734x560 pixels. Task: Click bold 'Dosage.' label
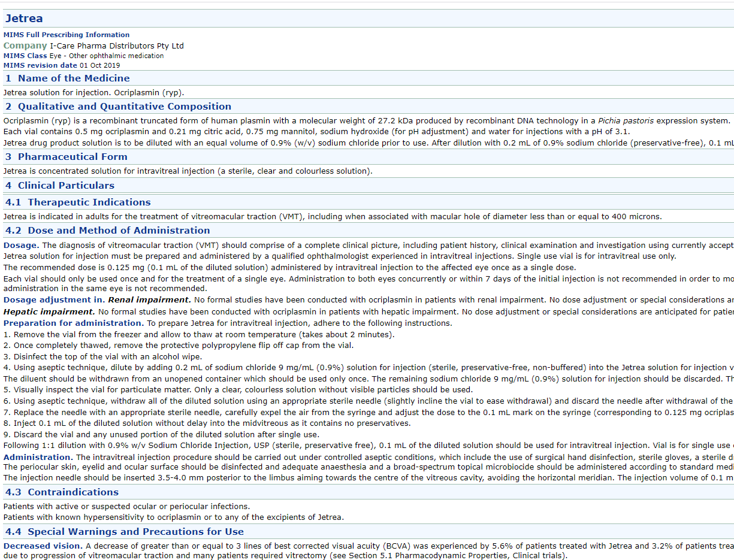tap(22, 245)
